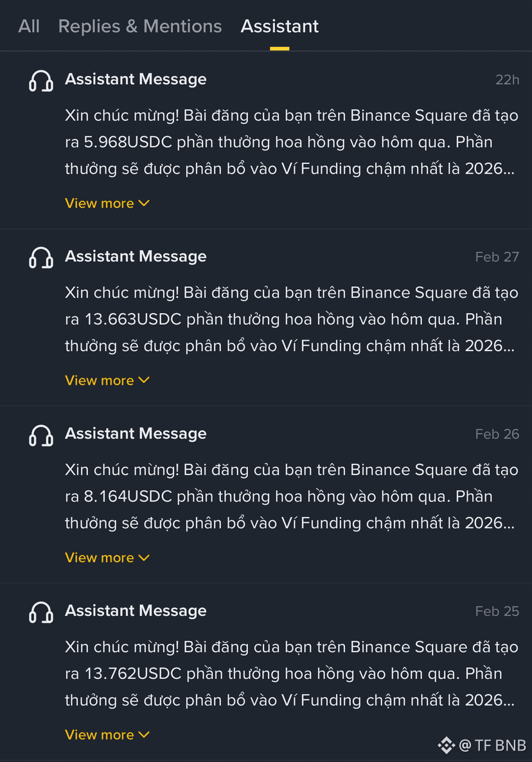The height and width of the screenshot is (762, 532).
Task: Tap the headset icon of the 22h message
Action: click(40, 80)
